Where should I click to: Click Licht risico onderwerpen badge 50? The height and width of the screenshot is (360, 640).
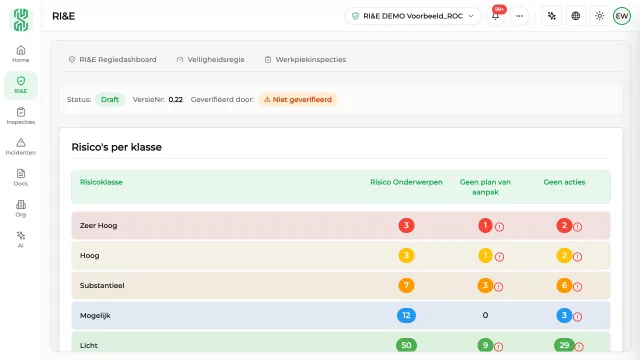(406, 345)
